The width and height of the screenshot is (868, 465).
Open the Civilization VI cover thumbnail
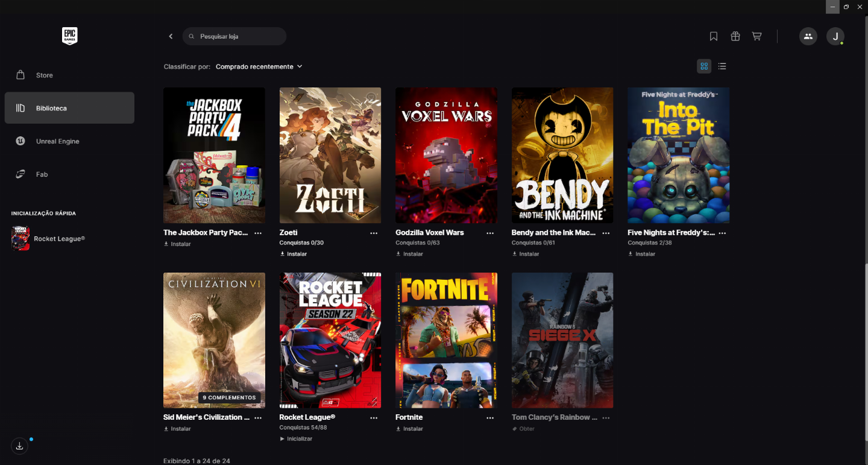214,340
